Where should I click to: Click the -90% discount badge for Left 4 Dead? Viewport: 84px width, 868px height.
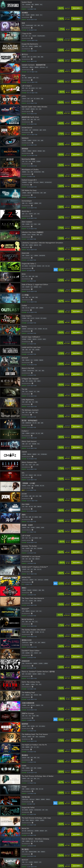click(x=61, y=541)
